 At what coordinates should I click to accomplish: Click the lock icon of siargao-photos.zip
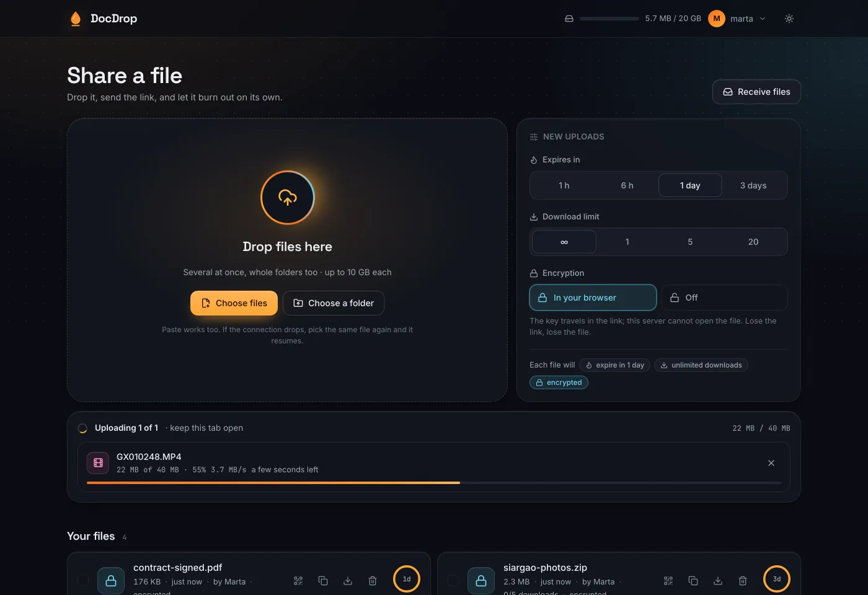tap(481, 581)
